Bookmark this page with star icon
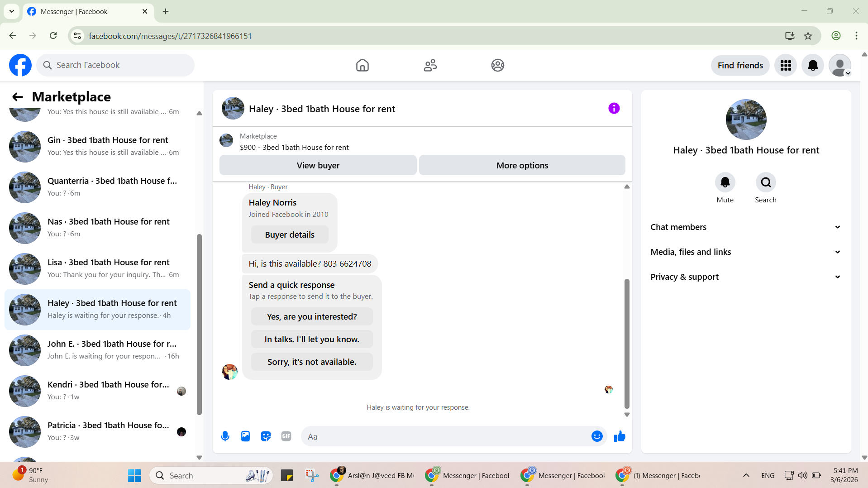This screenshot has width=868, height=488. coord(808,36)
